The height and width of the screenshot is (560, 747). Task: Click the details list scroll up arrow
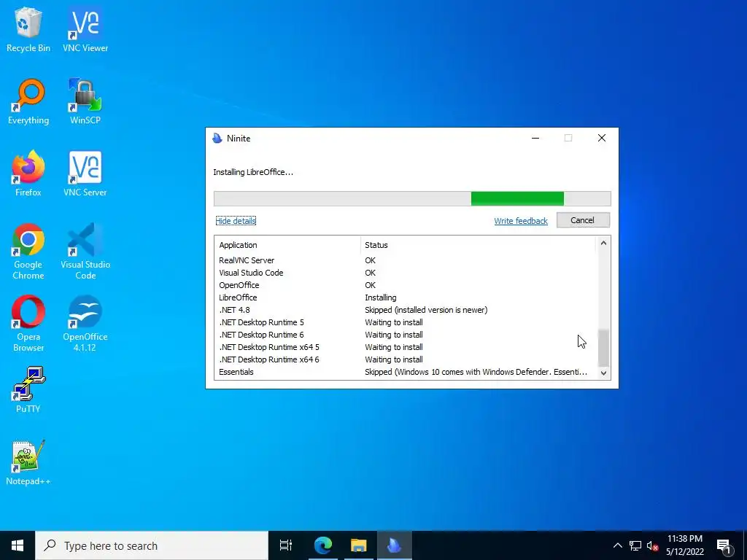point(603,244)
